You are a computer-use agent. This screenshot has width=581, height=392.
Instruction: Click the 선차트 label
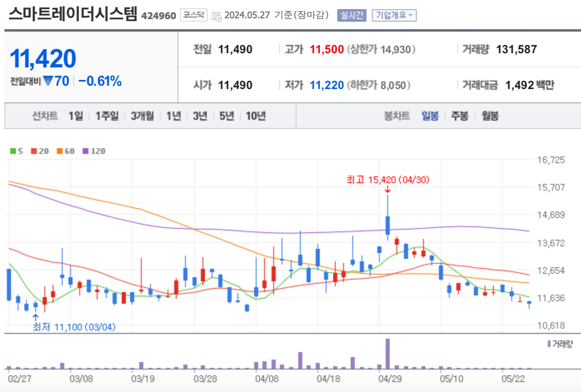[45, 116]
